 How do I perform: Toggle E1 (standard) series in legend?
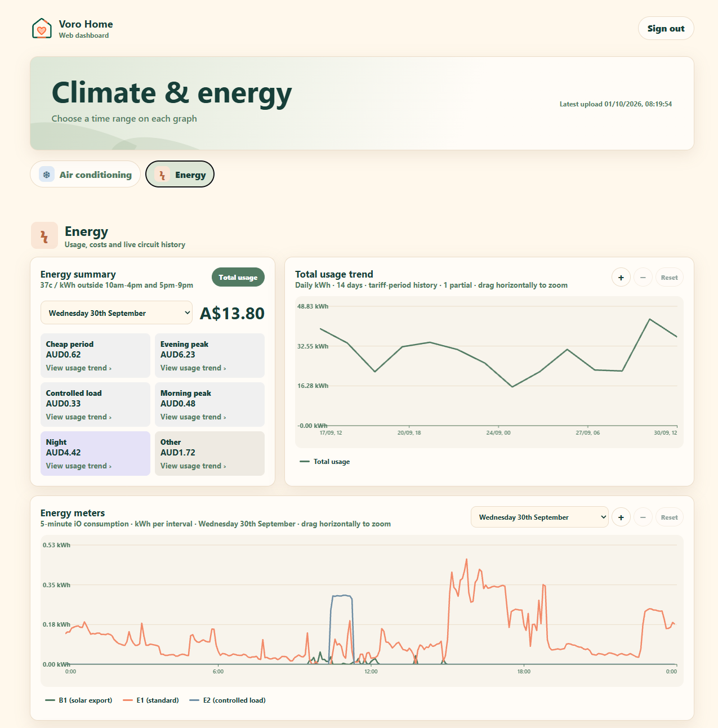click(151, 700)
